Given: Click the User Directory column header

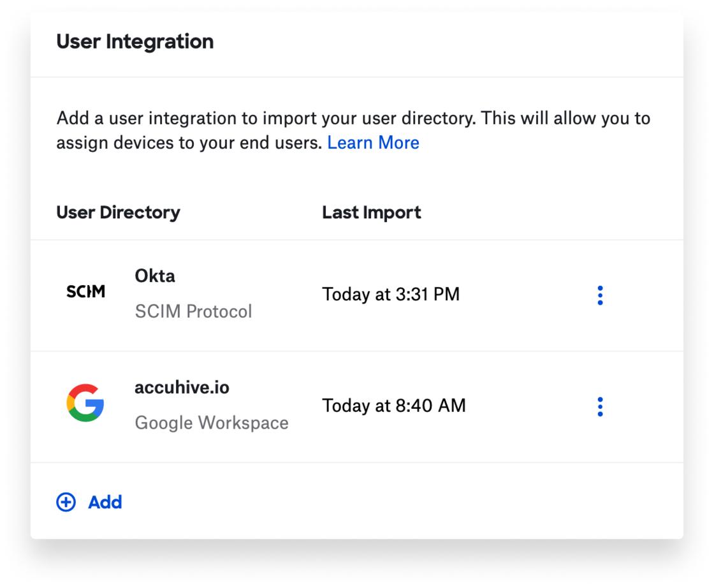Looking at the screenshot, I should pos(118,212).
